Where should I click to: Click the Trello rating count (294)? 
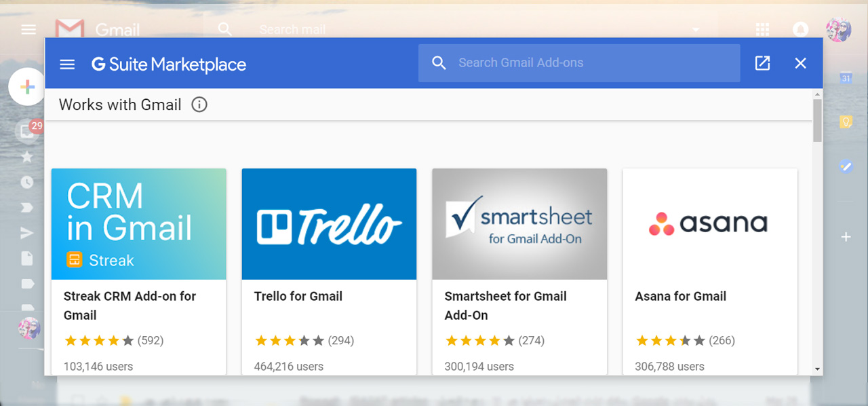(x=341, y=340)
